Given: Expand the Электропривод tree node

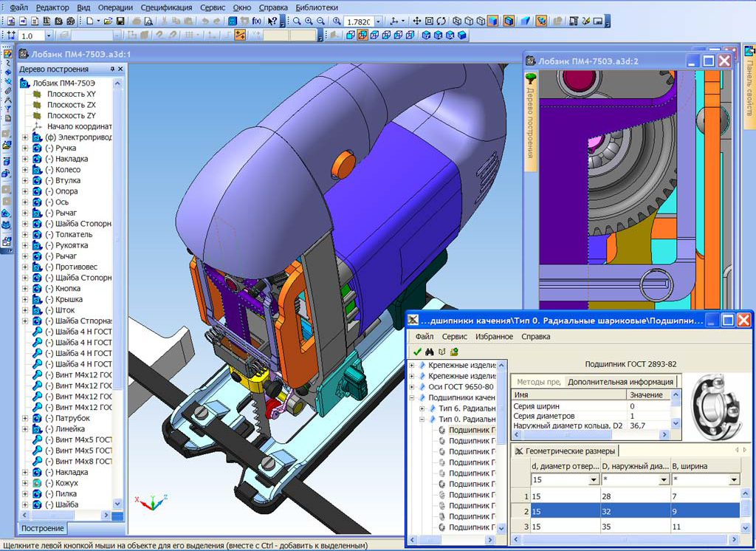Looking at the screenshot, I should click(25, 137).
